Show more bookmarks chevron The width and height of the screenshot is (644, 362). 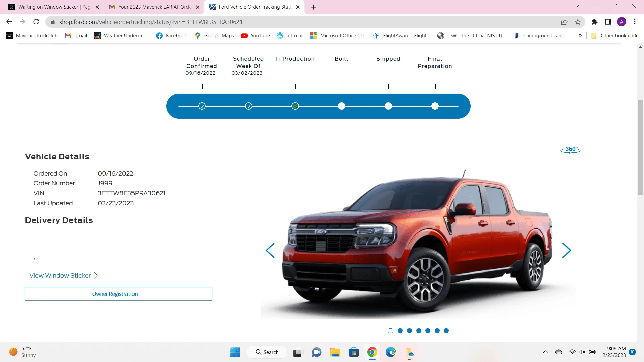(580, 36)
